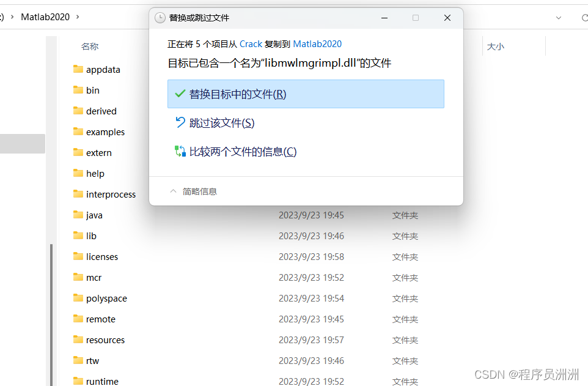This screenshot has width=588, height=386.
Task: Click the polyspace folder name
Action: (x=106, y=299)
